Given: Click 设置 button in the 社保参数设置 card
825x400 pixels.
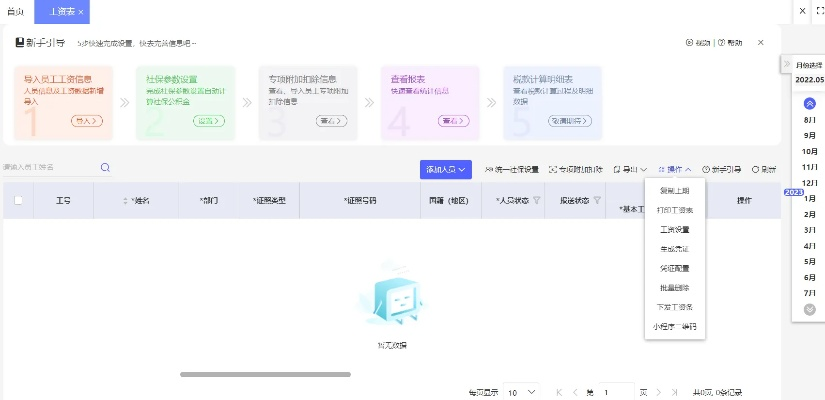Looking at the screenshot, I should 209,121.
